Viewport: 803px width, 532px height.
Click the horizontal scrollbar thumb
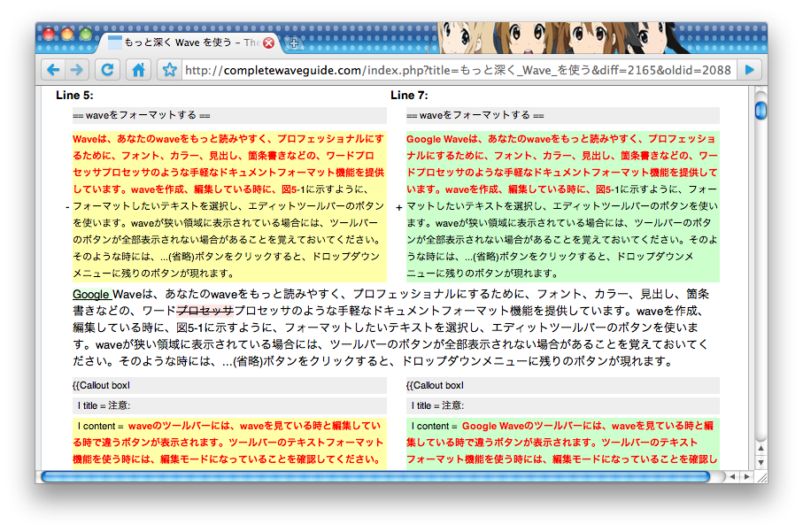pyautogui.click(x=375, y=477)
